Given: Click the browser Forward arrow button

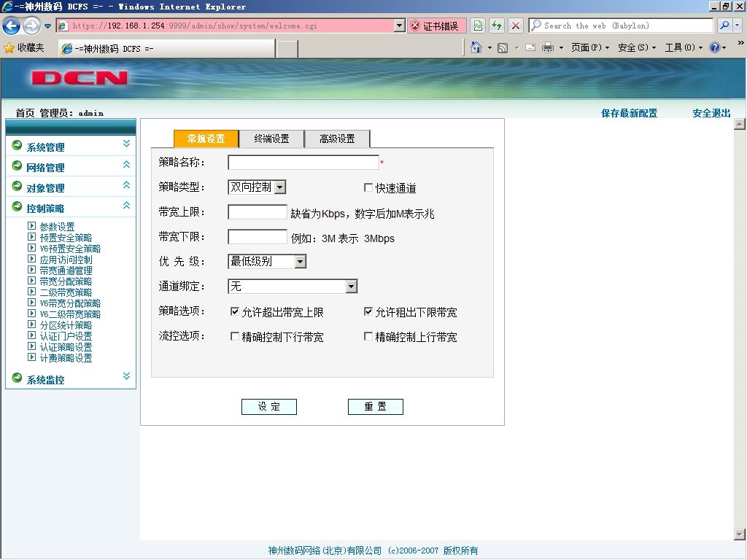Looking at the screenshot, I should (x=31, y=26).
